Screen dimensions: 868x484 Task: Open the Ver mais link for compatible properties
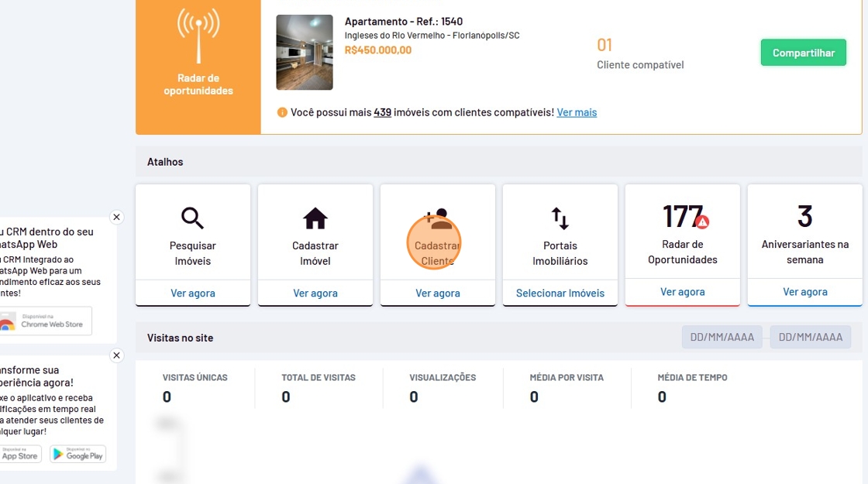tap(577, 112)
